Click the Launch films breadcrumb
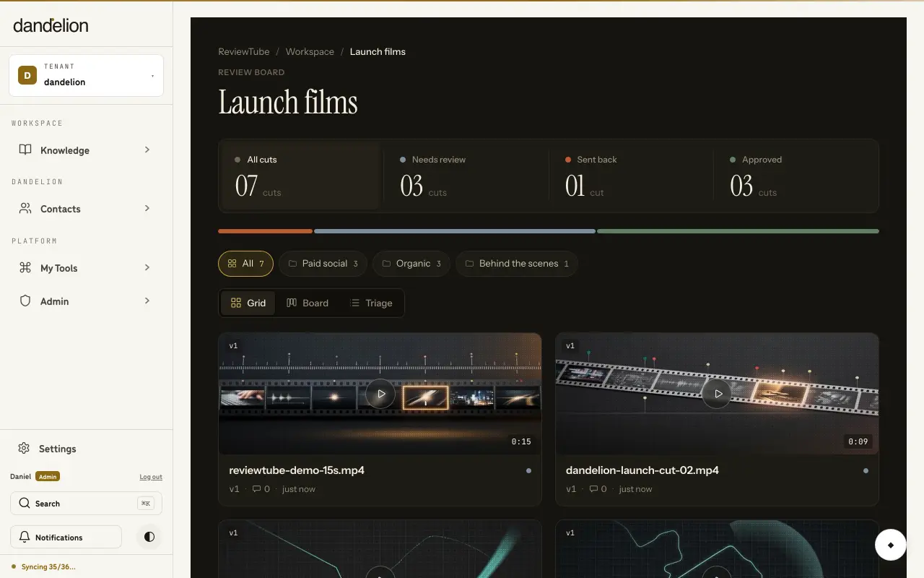Screen dimensions: 924x578 click(378, 52)
